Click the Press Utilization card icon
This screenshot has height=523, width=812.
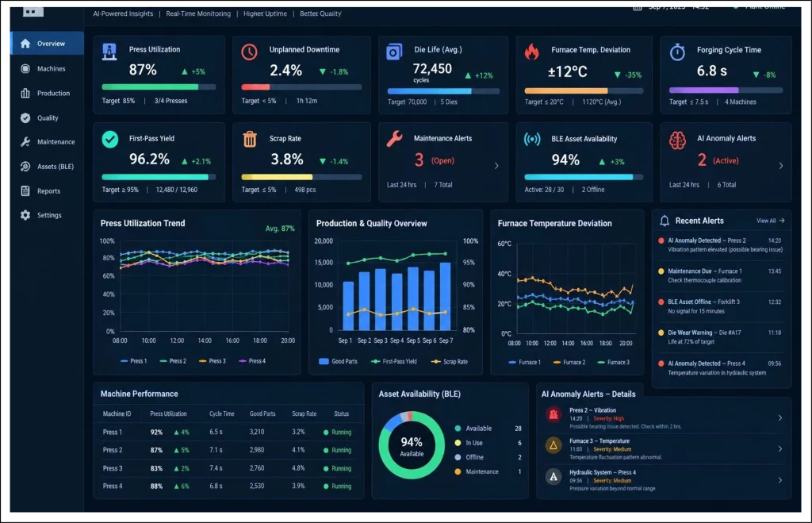pos(109,52)
